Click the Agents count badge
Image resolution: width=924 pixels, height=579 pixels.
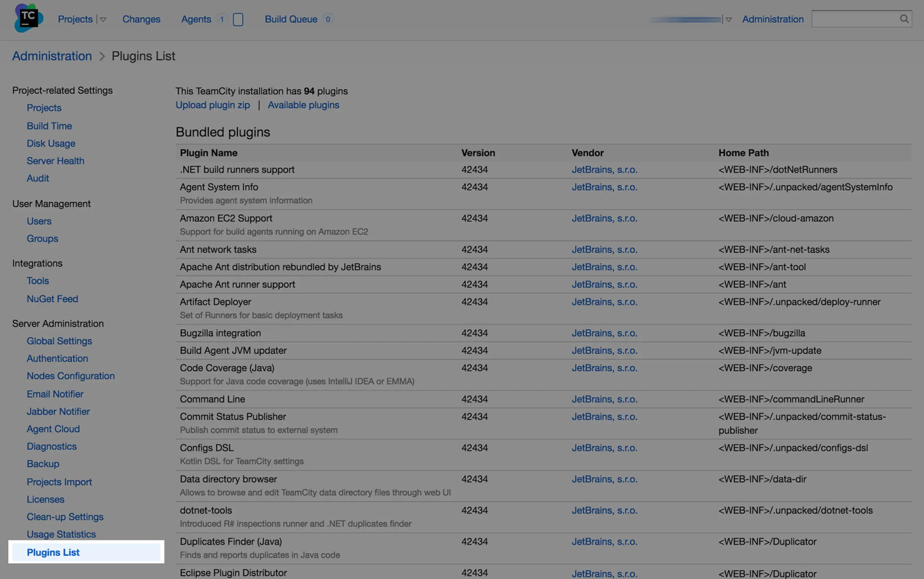[x=222, y=19]
